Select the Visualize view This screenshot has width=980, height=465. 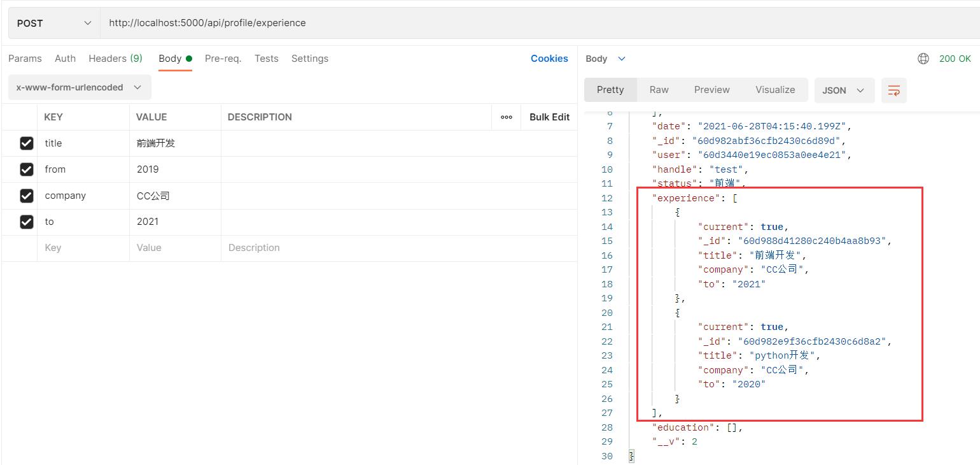click(775, 90)
